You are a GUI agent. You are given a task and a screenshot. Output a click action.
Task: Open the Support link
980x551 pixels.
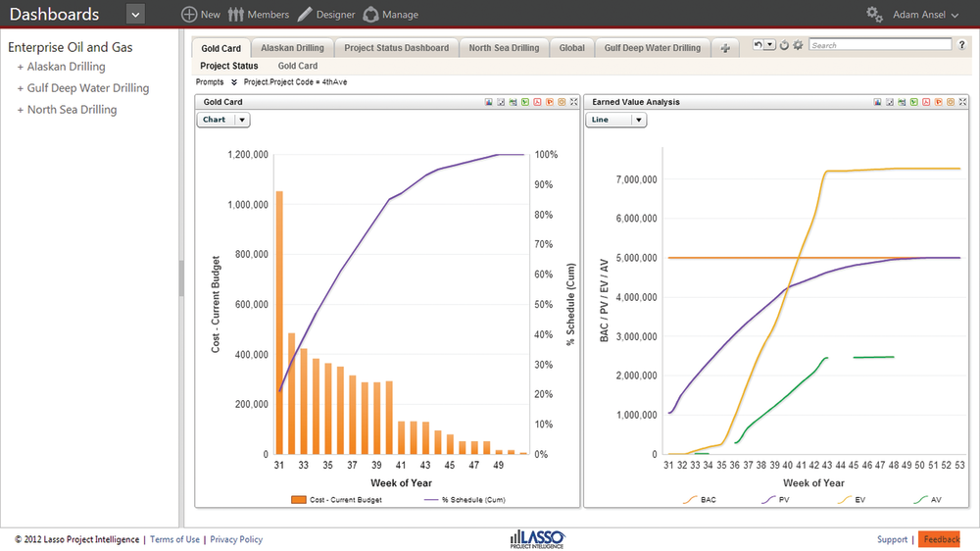tap(892, 539)
